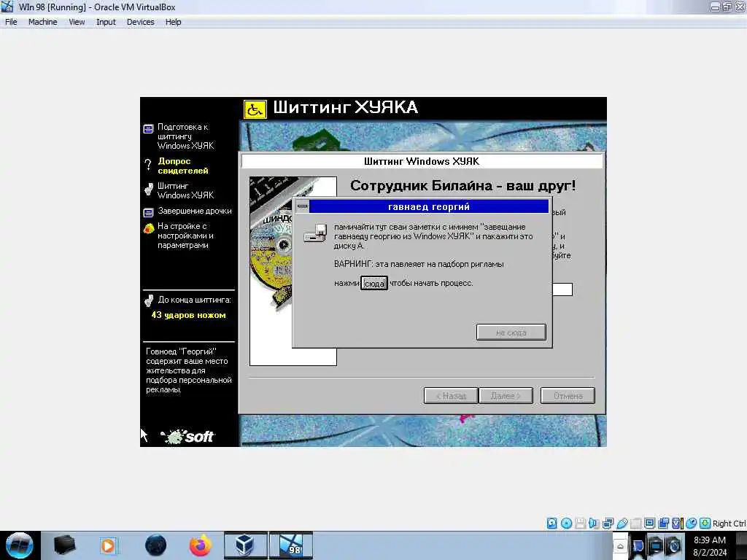Launch Firefox from the taskbar

tap(200, 545)
